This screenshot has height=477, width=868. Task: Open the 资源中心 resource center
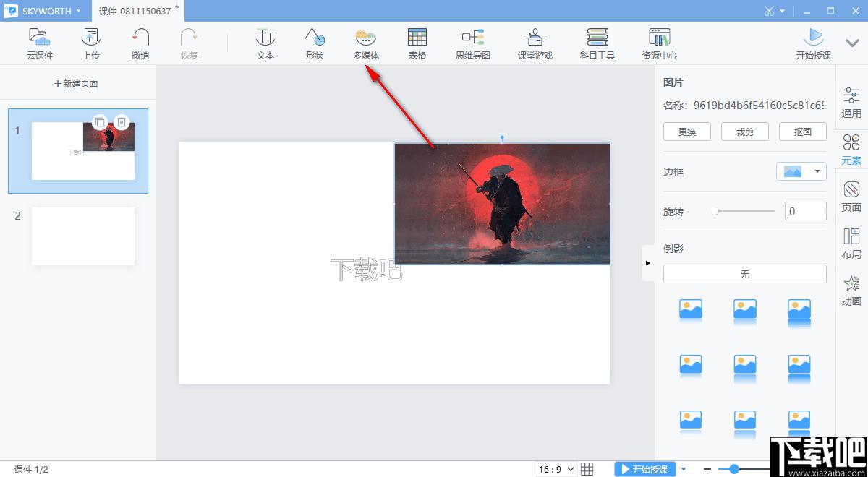[x=660, y=43]
